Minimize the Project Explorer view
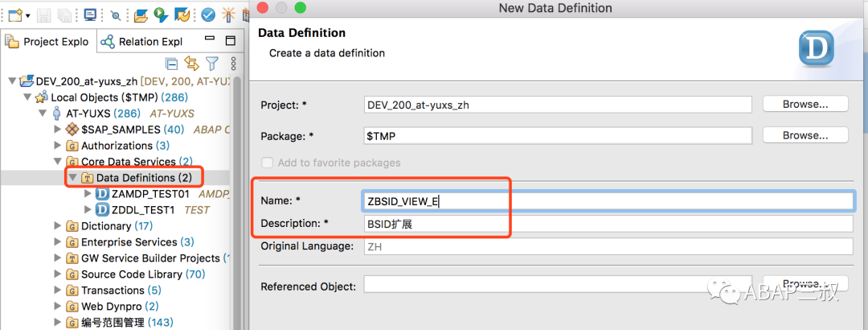 point(210,40)
